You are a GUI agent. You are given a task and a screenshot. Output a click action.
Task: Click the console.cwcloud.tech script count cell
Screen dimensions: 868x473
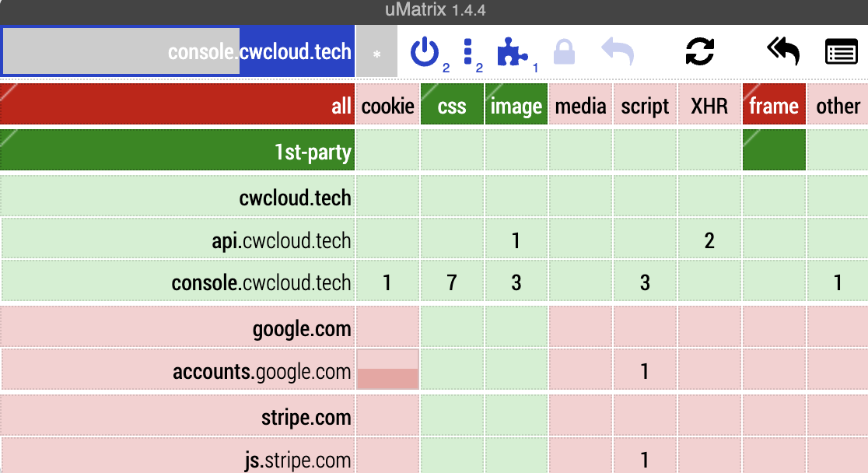[x=645, y=282]
